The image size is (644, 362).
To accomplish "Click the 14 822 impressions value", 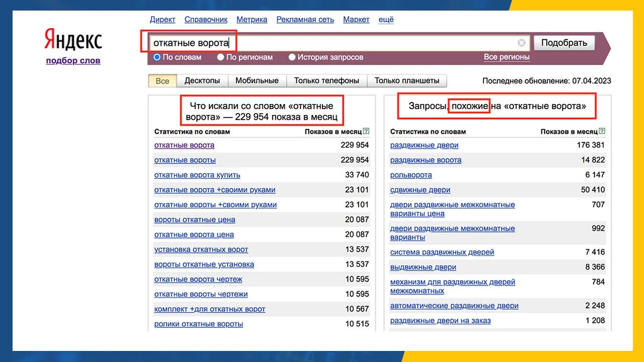I will click(x=593, y=160).
